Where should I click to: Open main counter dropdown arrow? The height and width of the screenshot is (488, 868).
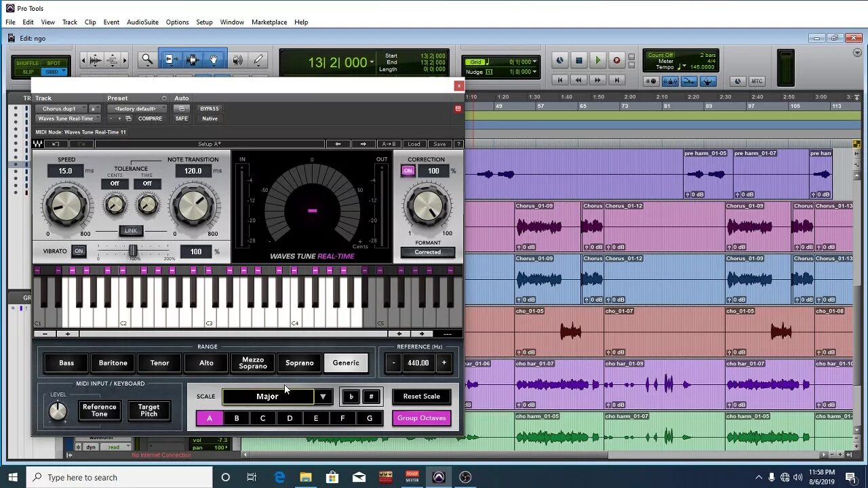tap(372, 62)
